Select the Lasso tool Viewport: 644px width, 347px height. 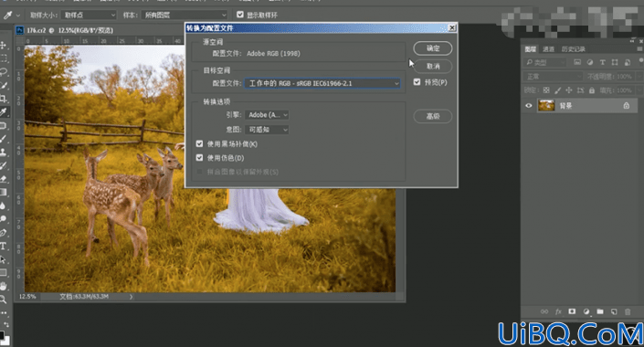[4, 72]
